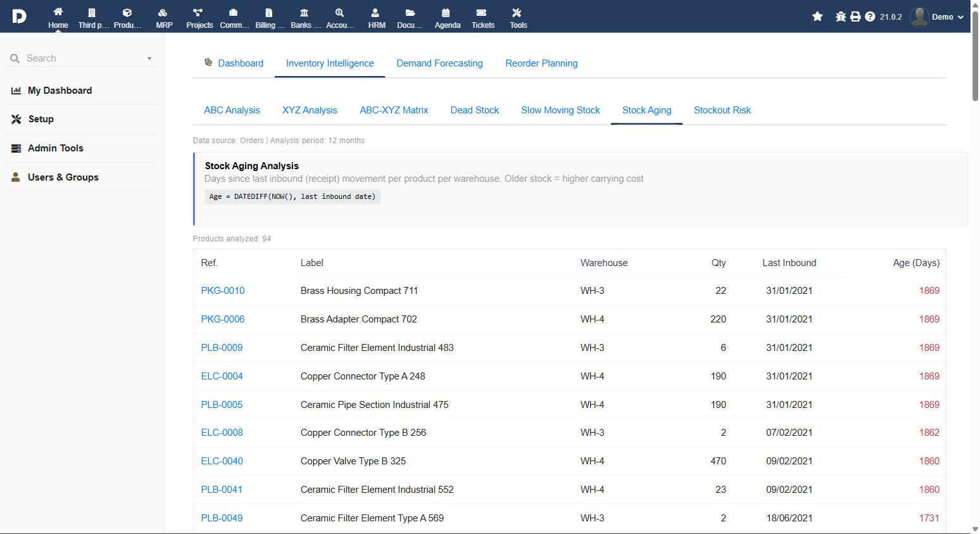Switch to the Dead Stock tab
Image resolution: width=980 pixels, height=534 pixels.
474,110
